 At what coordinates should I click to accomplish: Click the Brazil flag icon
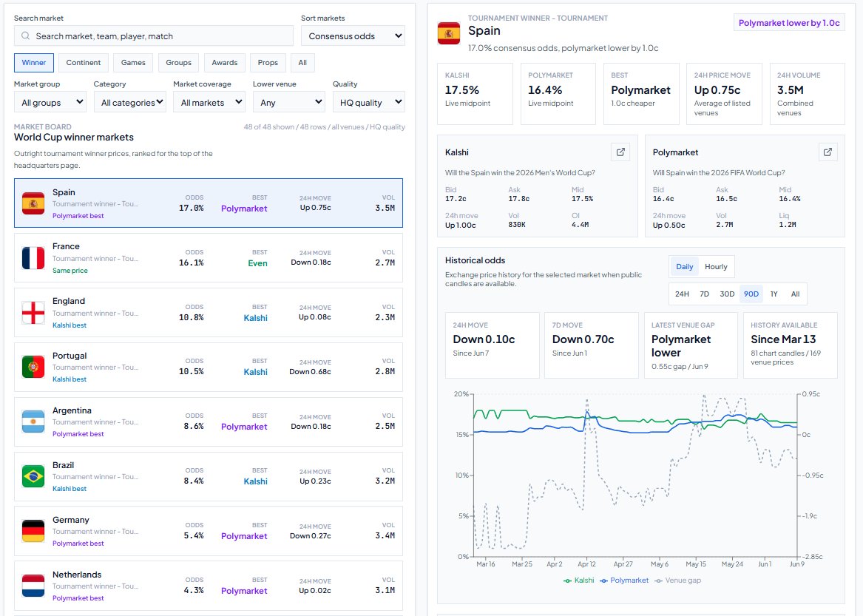(x=33, y=476)
